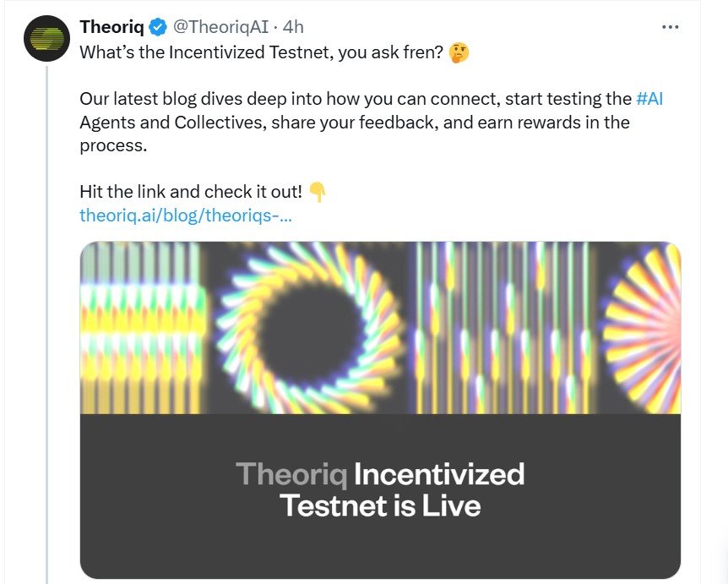Open the @TheoriqAI handle

coord(220,27)
